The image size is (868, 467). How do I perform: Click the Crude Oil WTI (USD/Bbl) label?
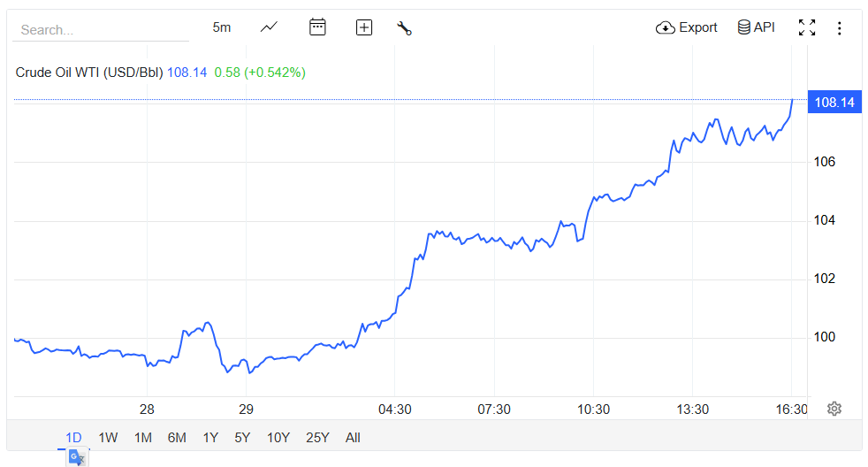(x=89, y=73)
